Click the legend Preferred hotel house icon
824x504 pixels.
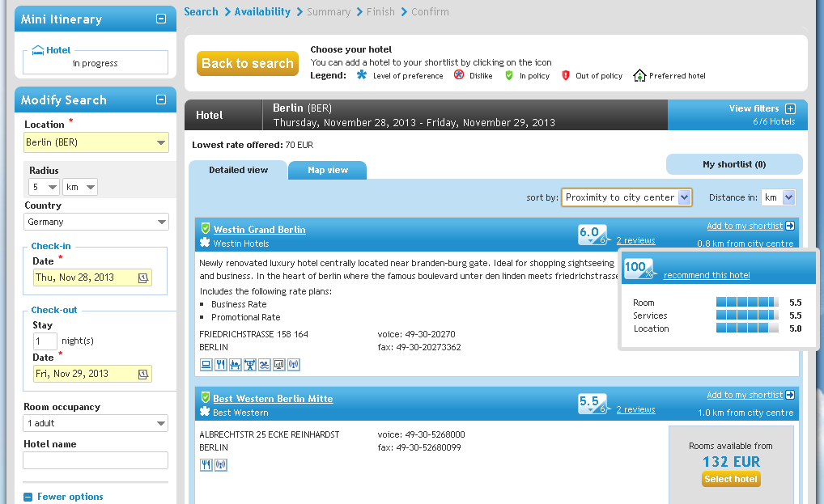(x=639, y=75)
